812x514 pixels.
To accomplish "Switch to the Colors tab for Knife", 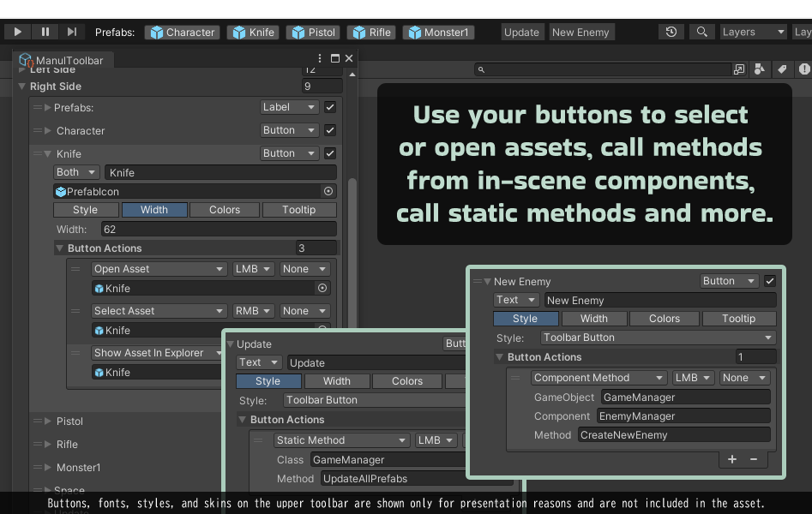I will coord(225,210).
